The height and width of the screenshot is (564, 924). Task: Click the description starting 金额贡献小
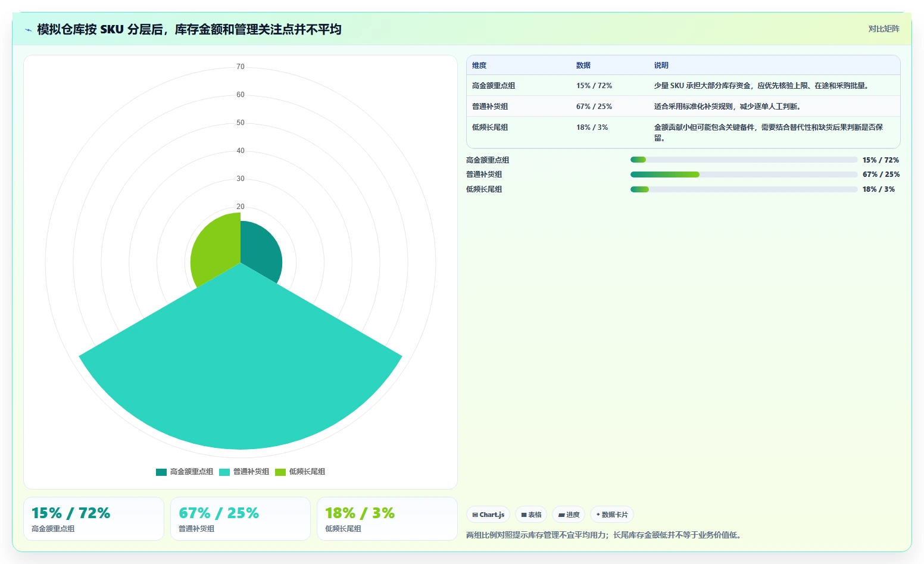[768, 132]
